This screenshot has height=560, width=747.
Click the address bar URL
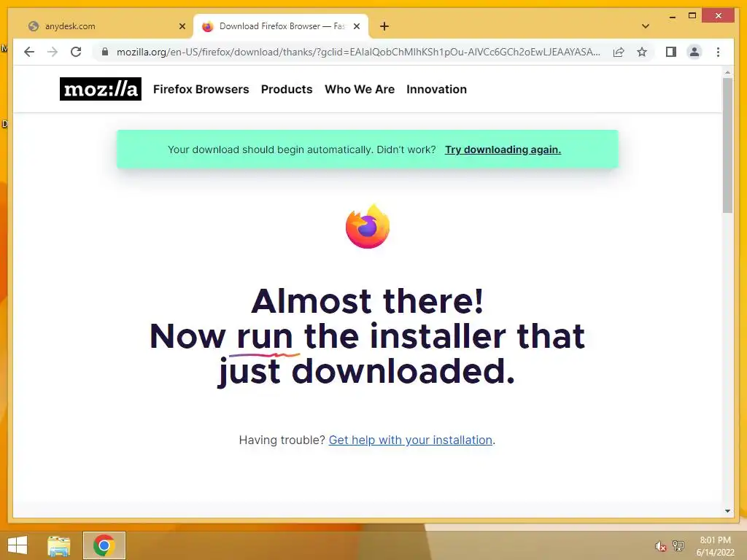[x=358, y=52]
